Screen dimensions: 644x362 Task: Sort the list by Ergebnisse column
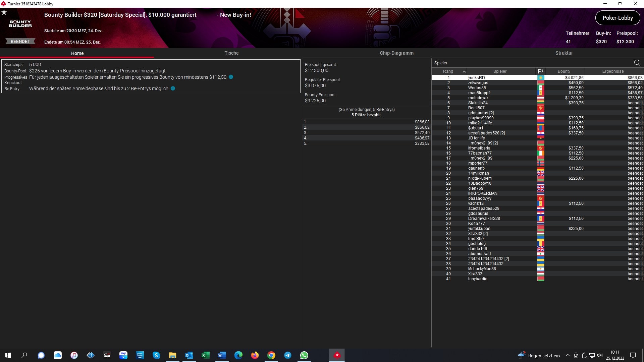pyautogui.click(x=612, y=71)
